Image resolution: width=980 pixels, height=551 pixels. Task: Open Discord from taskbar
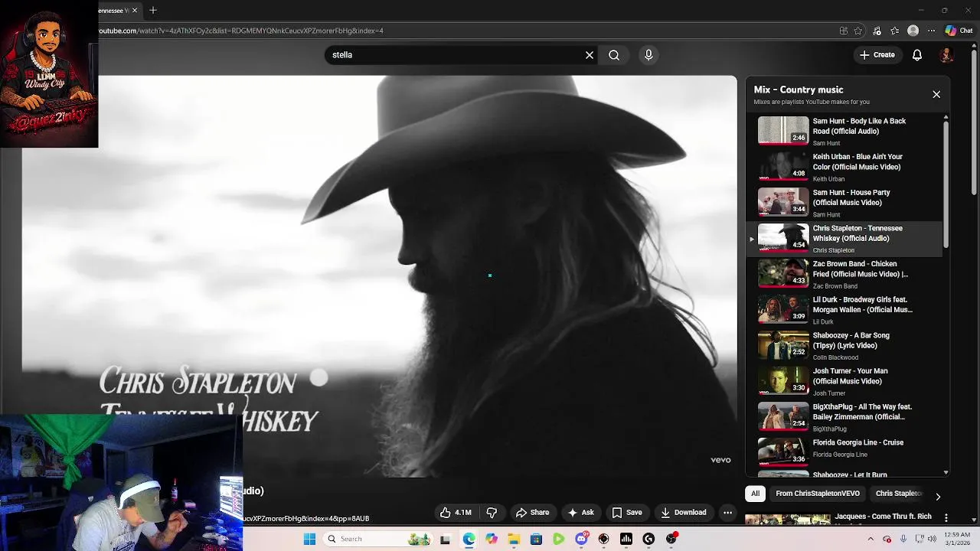point(581,539)
